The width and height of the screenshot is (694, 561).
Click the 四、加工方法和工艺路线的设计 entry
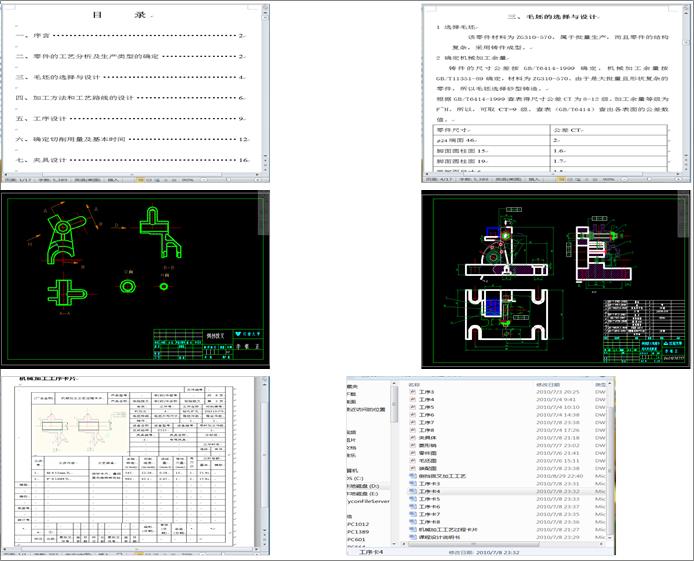coord(131,98)
